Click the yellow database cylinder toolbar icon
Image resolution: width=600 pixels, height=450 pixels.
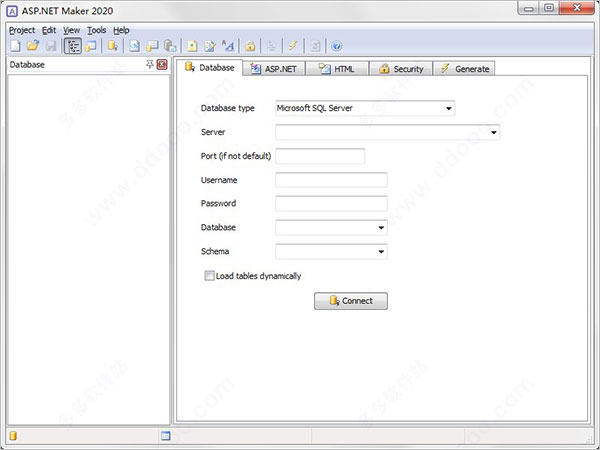tap(112, 46)
